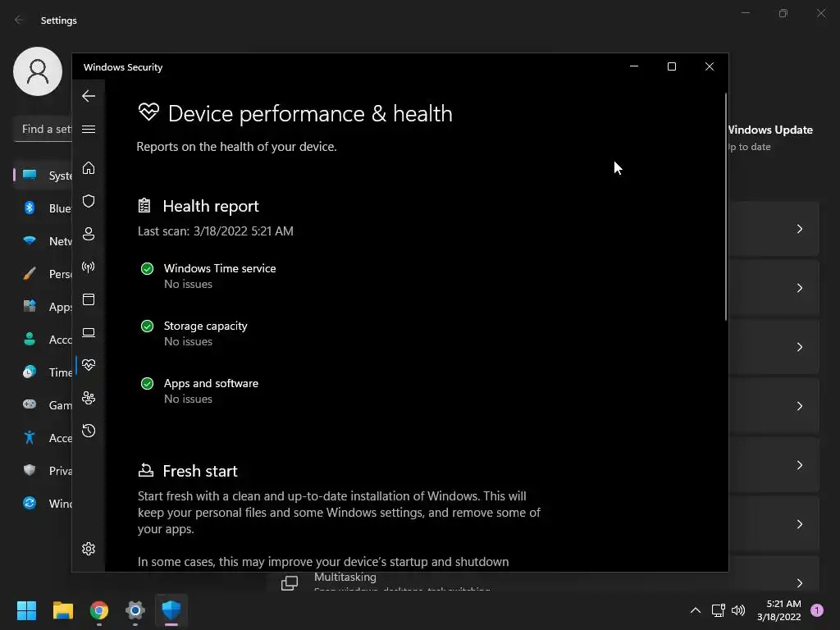
Task: Select Accessibility in Settings sidebar
Action: click(43, 438)
